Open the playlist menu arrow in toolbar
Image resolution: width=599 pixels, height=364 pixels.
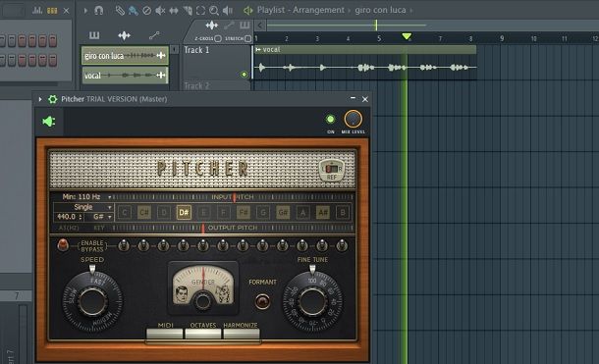coord(85,11)
